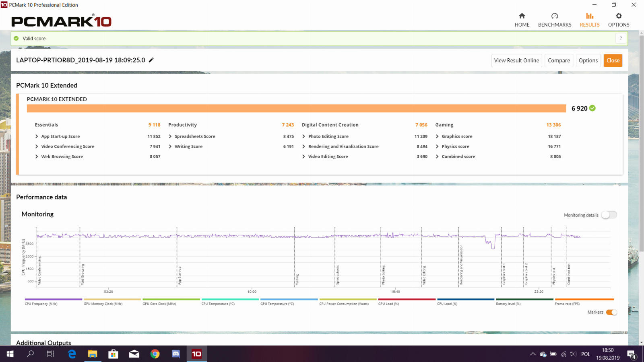644x362 pixels.
Task: Open Task View on the taskbar
Action: (x=50, y=354)
